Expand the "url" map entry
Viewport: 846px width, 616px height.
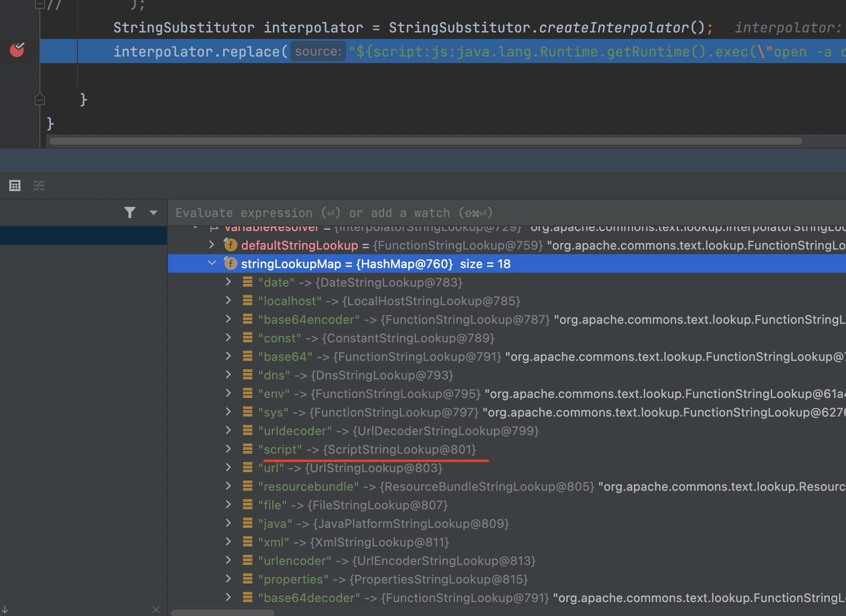(x=228, y=467)
